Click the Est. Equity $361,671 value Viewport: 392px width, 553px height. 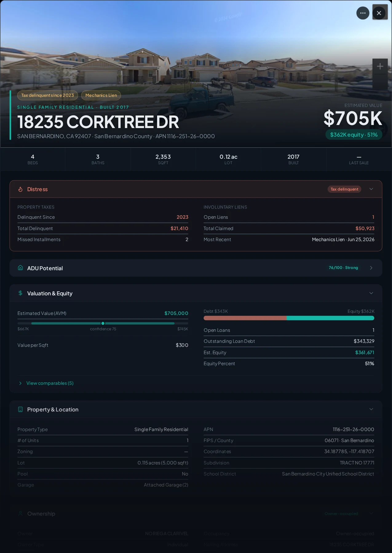pos(365,352)
